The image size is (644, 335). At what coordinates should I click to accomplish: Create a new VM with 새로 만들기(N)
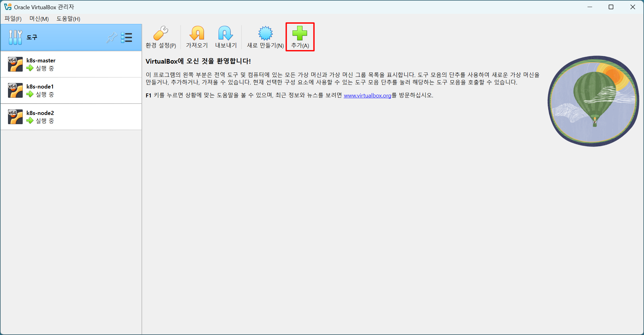(265, 37)
